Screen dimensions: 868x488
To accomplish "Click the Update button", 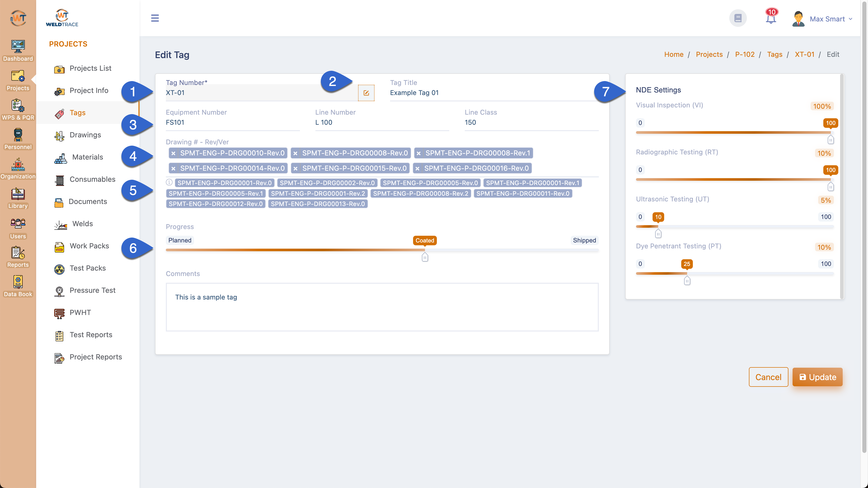I will coord(817,377).
